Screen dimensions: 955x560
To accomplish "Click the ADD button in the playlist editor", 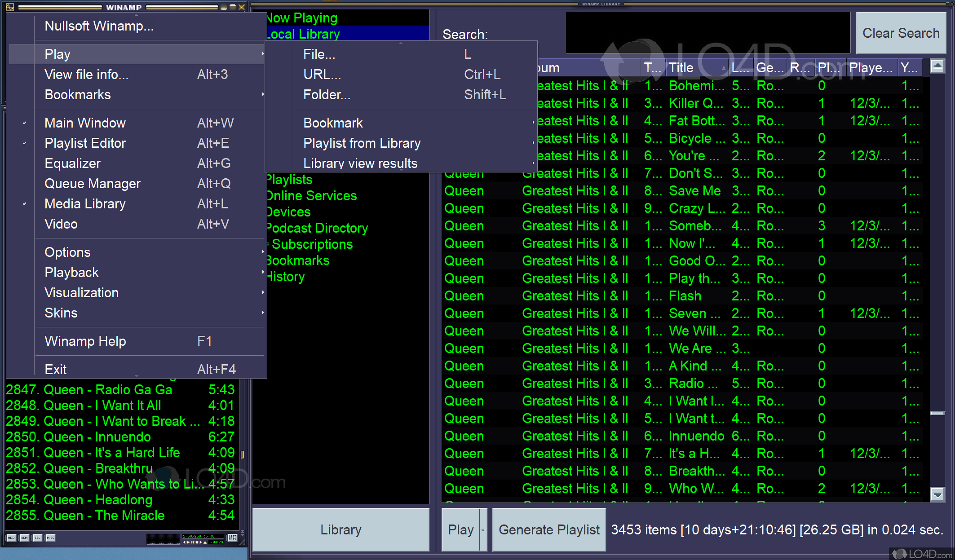I will [x=11, y=538].
